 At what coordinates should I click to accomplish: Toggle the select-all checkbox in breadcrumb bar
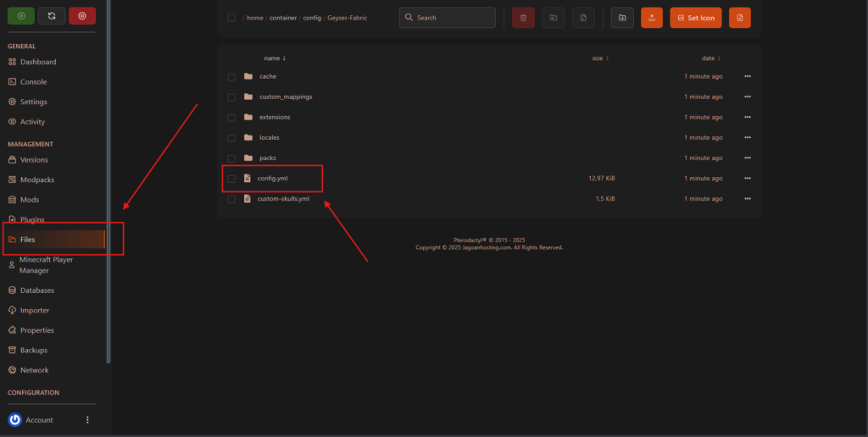(231, 18)
